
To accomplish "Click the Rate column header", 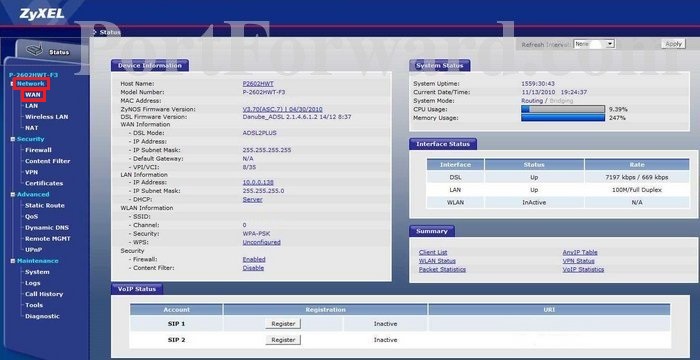I will pyautogui.click(x=637, y=165).
